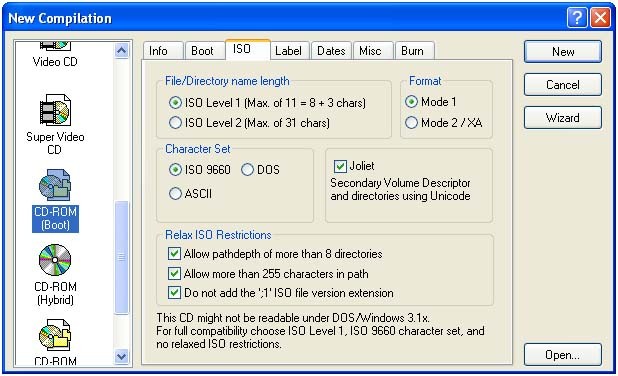Image resolution: width=618 pixels, height=376 pixels.
Task: Click the scroll up arrow in compilation list
Action: click(121, 50)
